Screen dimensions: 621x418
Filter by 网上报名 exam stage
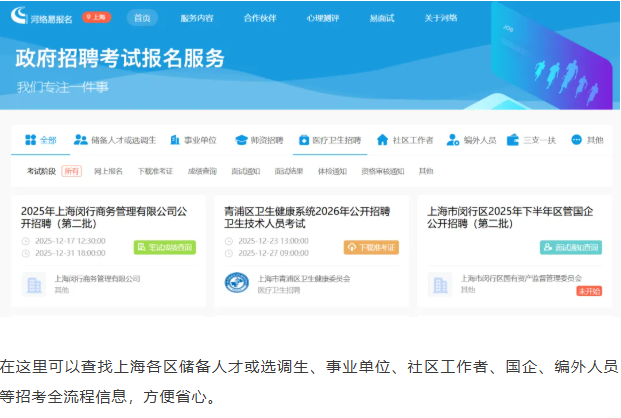pyautogui.click(x=108, y=171)
